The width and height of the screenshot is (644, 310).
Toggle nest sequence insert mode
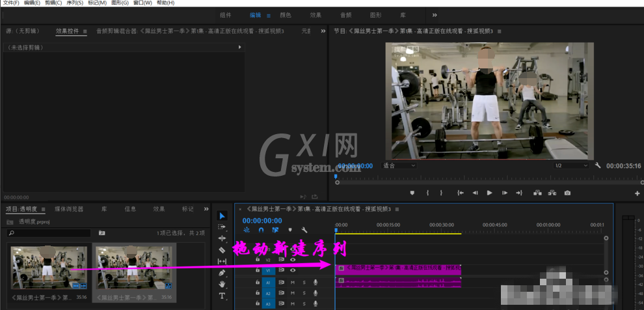coord(247,230)
